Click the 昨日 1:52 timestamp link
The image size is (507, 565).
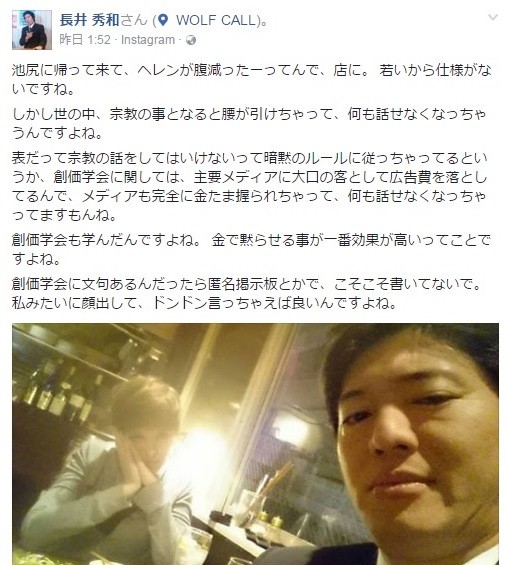pos(85,40)
